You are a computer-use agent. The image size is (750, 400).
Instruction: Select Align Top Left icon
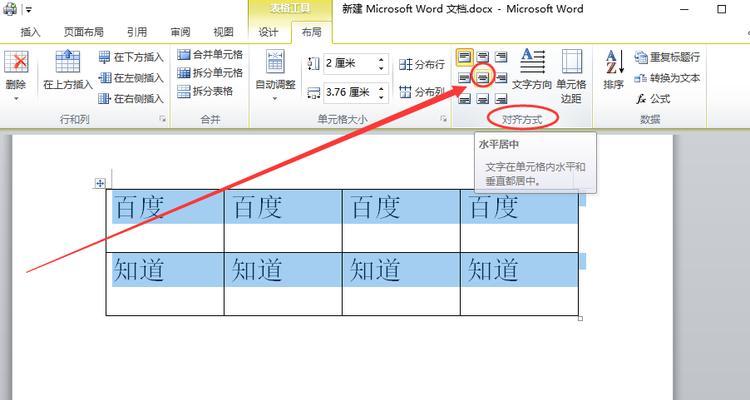click(464, 57)
